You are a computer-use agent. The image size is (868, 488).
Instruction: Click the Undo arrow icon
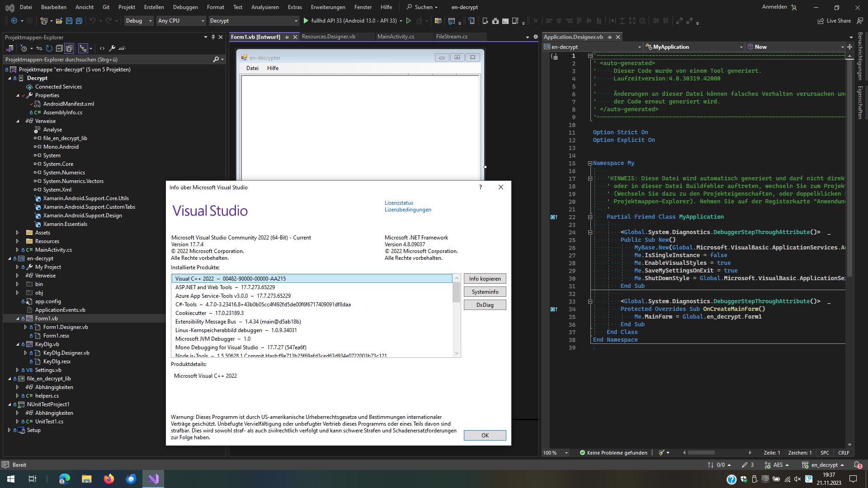click(93, 21)
